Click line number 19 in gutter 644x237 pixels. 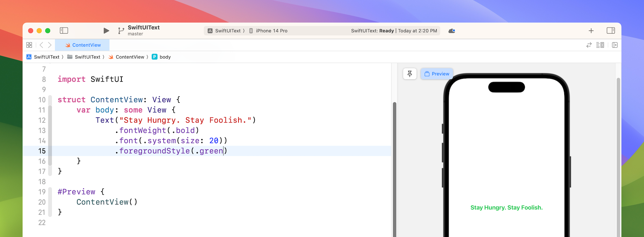(42, 192)
